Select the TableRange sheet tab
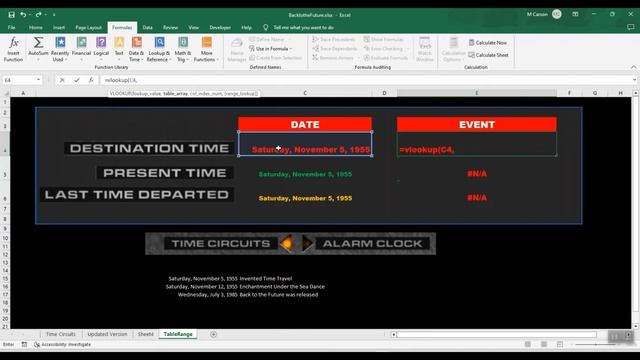640x360 pixels. (x=178, y=334)
